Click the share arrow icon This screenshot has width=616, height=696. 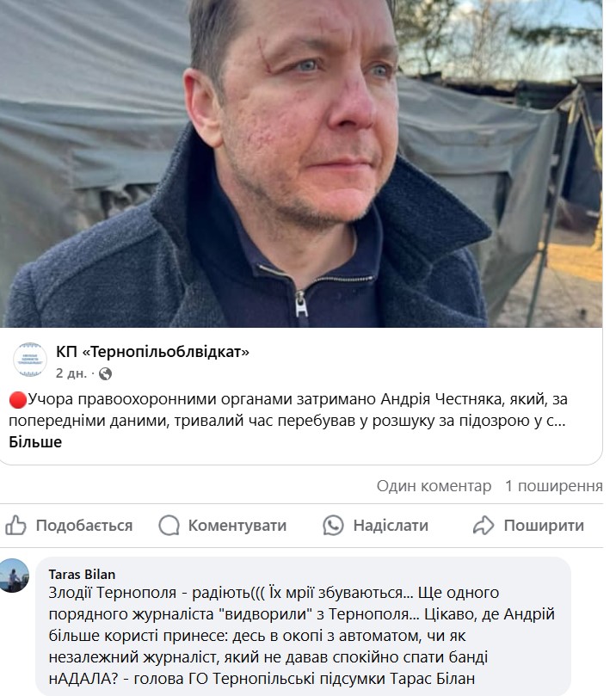484,525
